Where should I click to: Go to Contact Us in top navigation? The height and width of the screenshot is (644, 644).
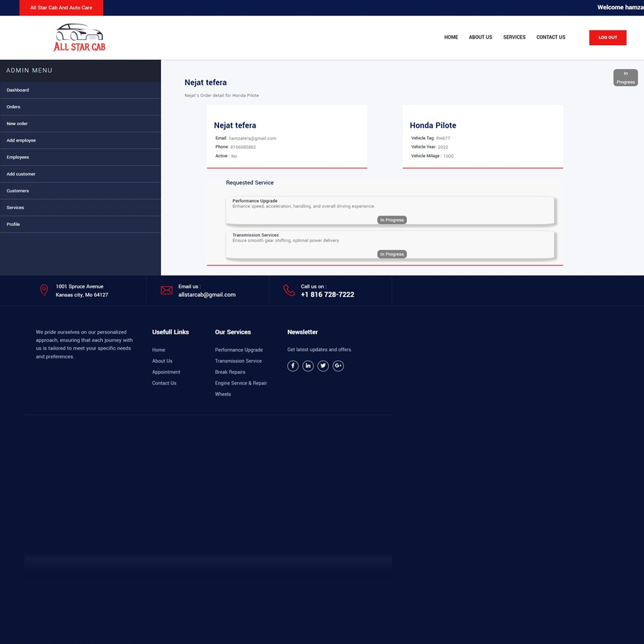point(551,37)
